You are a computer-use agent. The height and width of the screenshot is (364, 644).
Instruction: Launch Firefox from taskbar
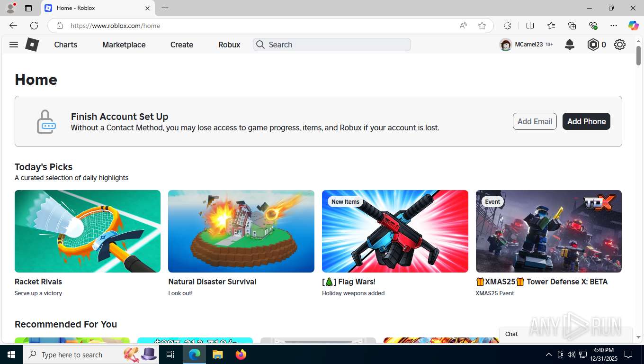(241, 355)
